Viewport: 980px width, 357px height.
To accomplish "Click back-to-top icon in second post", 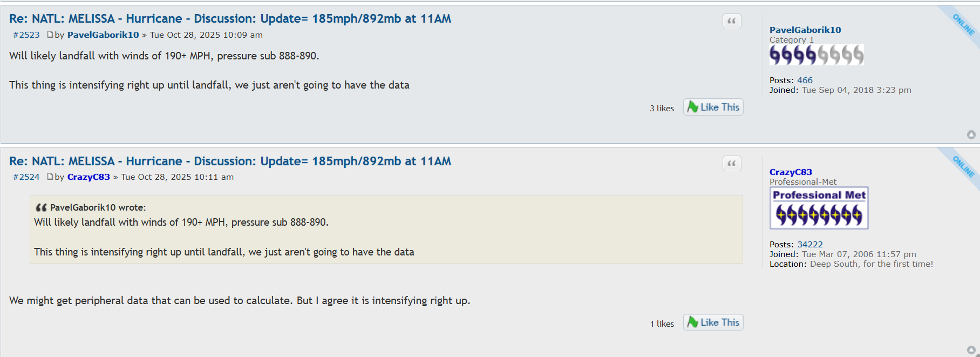I will pyautogui.click(x=971, y=350).
